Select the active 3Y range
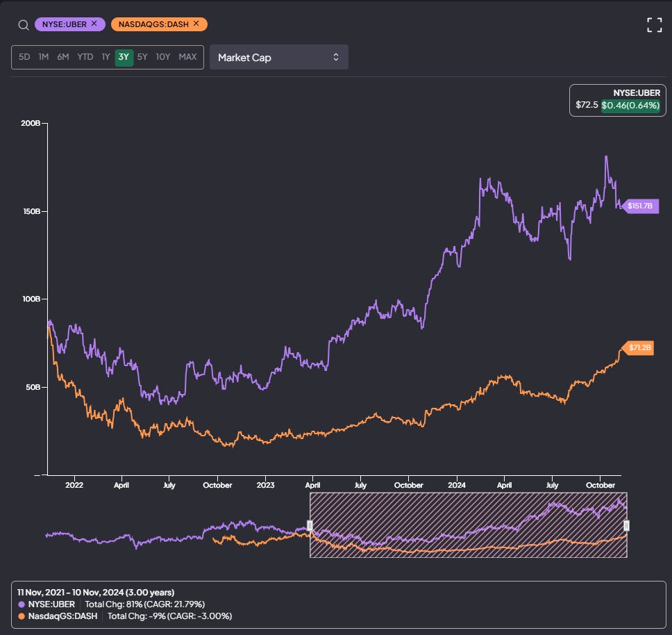This screenshot has height=635, width=672. (x=124, y=57)
